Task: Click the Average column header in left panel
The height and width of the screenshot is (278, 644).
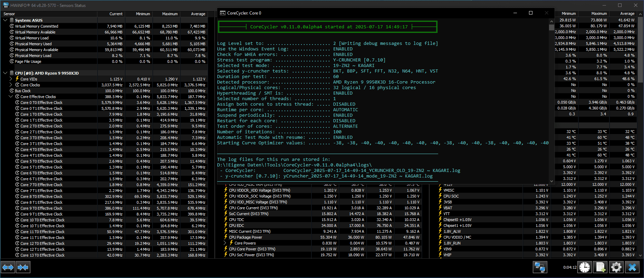Action: (194, 14)
